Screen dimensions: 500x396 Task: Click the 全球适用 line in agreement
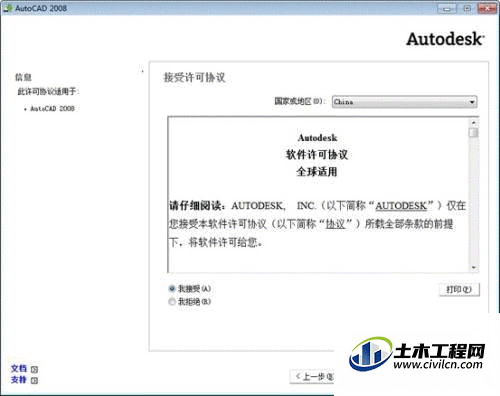tap(317, 172)
